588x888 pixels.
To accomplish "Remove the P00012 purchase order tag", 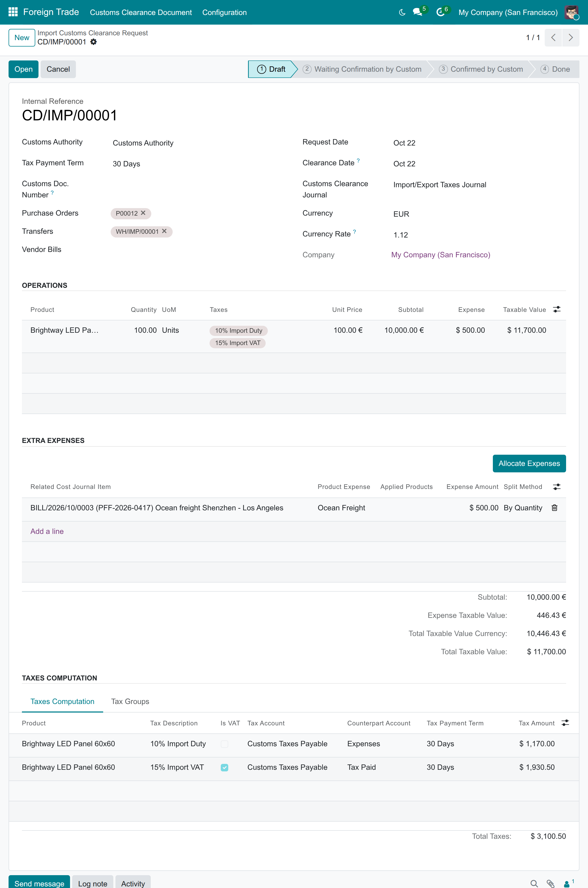I will click(143, 213).
